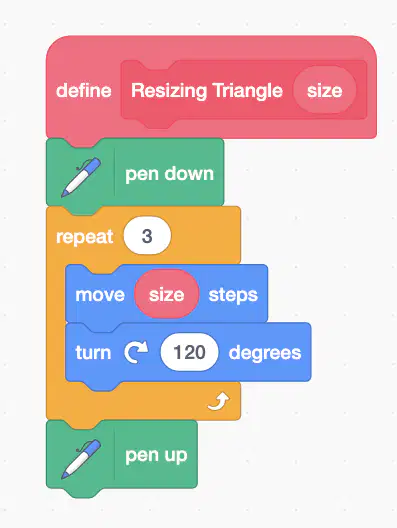
Task: Click the loop arrow icon in repeat block
Action: [219, 402]
